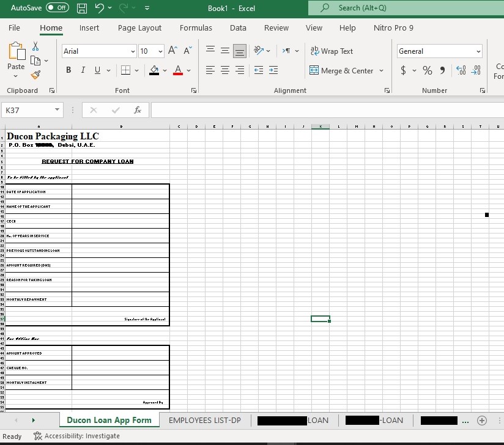504x445 pixels.
Task: Toggle Bold formatting
Action: 69,70
